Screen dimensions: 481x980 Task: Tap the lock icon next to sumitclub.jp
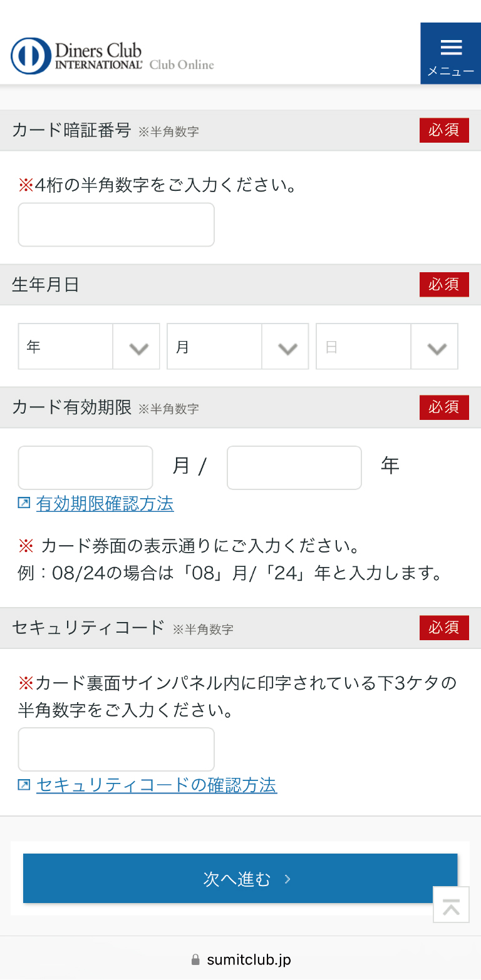coord(195,959)
